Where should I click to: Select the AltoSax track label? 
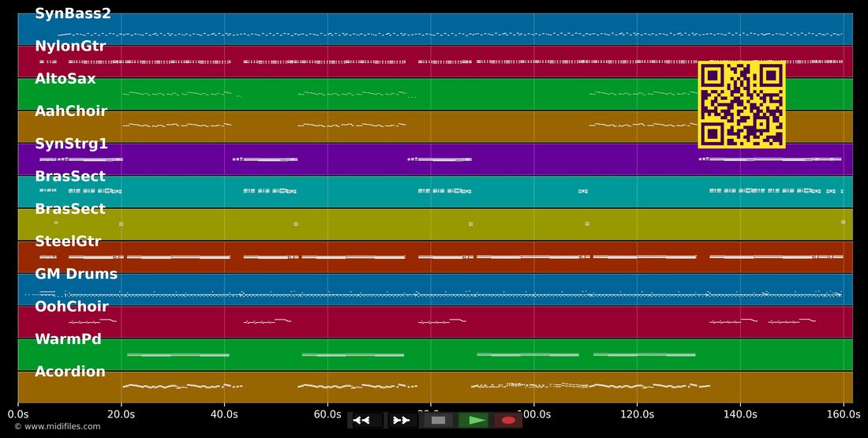click(65, 79)
